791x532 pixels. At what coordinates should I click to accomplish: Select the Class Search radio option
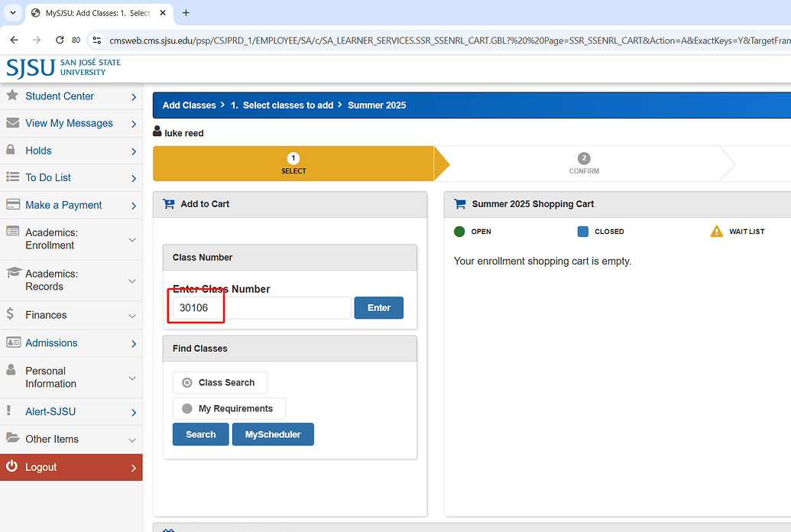pyautogui.click(x=187, y=383)
